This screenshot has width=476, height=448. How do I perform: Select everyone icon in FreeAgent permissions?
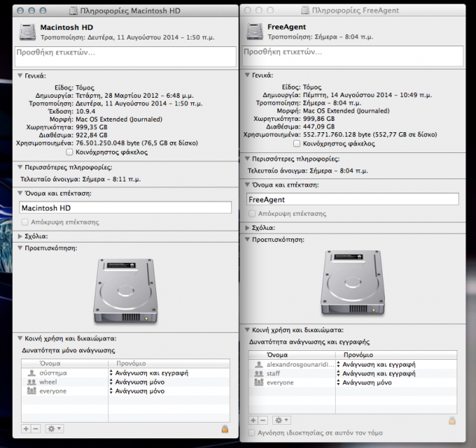(x=259, y=382)
